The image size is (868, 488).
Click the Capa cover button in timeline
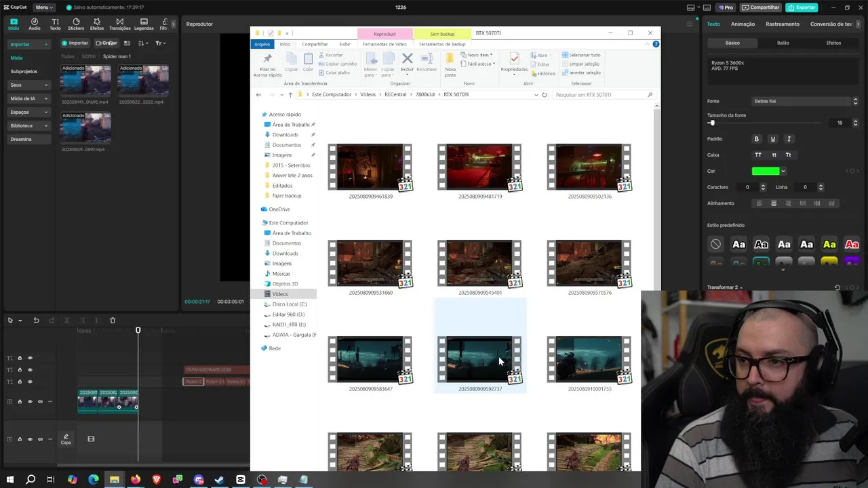tap(66, 439)
